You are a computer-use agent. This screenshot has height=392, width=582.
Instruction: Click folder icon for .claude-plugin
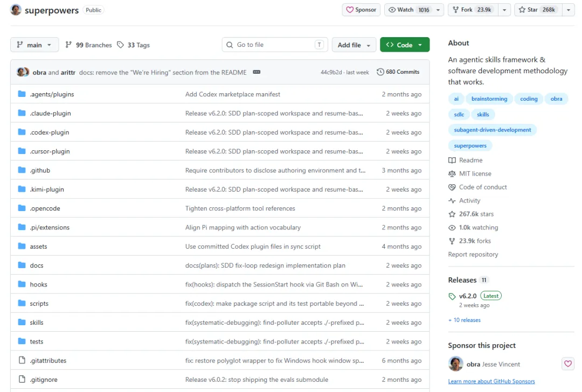click(x=22, y=113)
